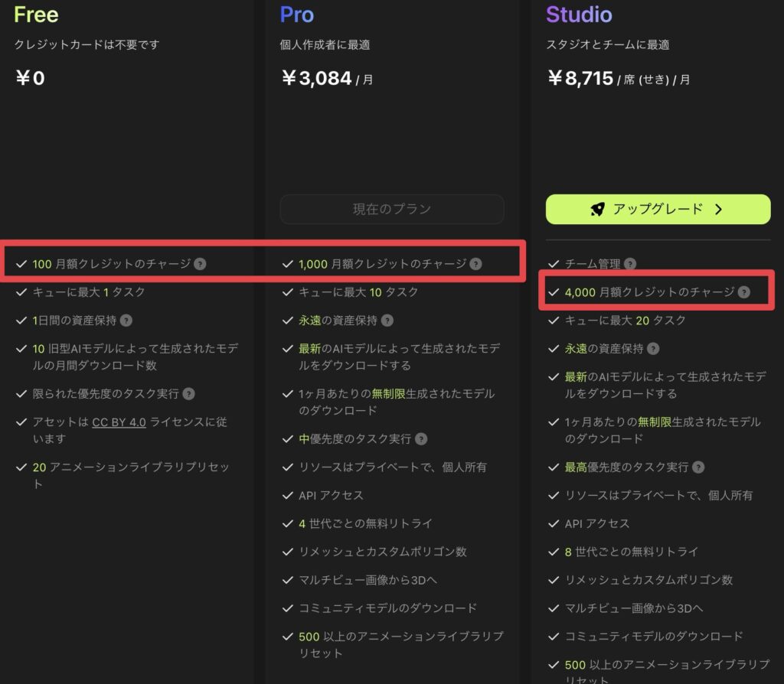
Task: Click the Pro plan heading
Action: click(x=297, y=15)
